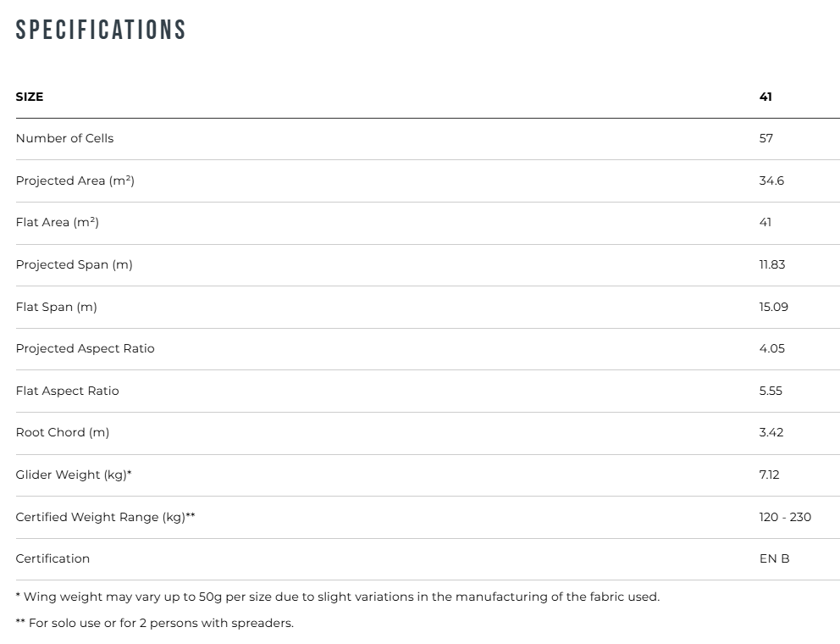Viewport: 840px width, 644px height.
Task: Click the Glider Weight label
Action: pos(74,475)
